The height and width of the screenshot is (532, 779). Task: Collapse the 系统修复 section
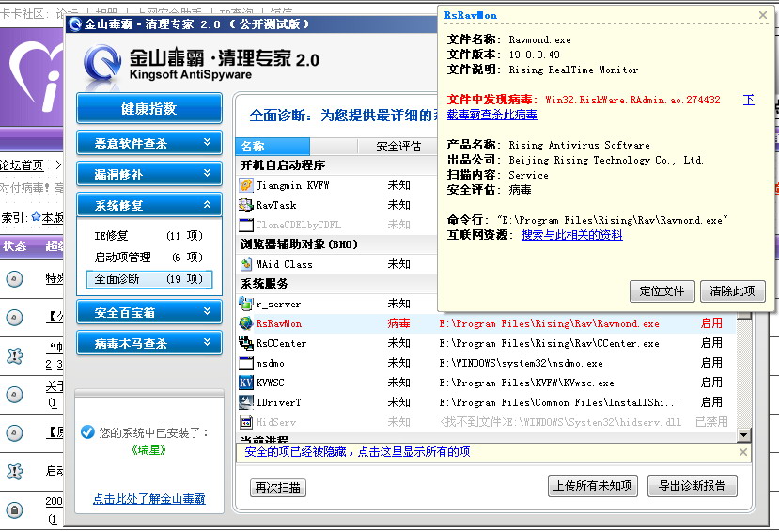149,205
